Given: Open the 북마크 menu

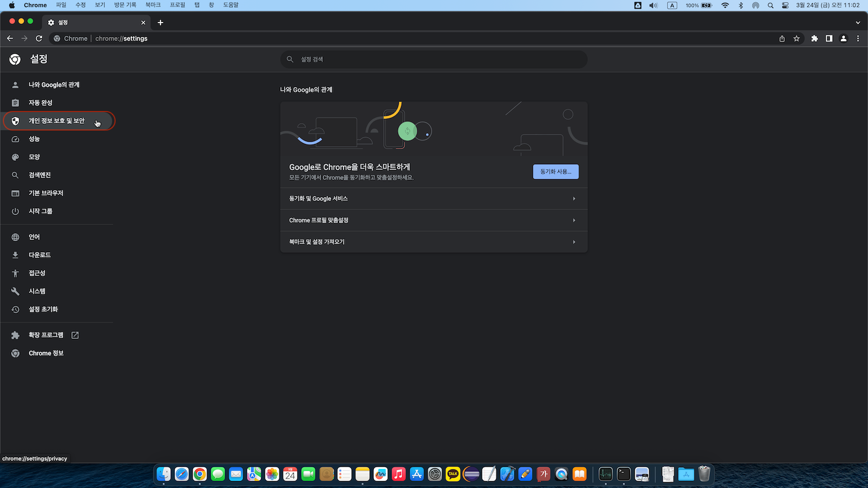Looking at the screenshot, I should point(153,5).
